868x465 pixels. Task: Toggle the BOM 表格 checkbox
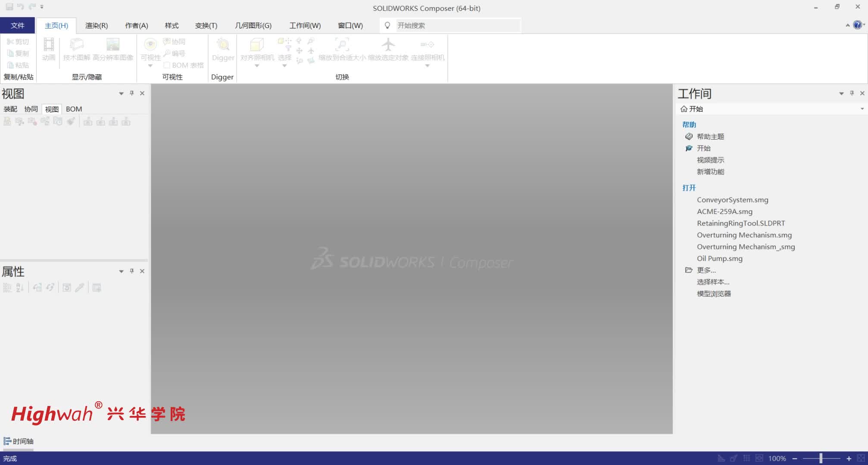166,65
